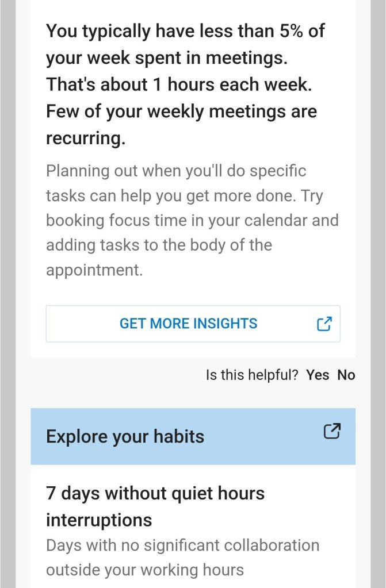Open the pop-out icon on Explore your habits
386x588 pixels.
point(332,432)
